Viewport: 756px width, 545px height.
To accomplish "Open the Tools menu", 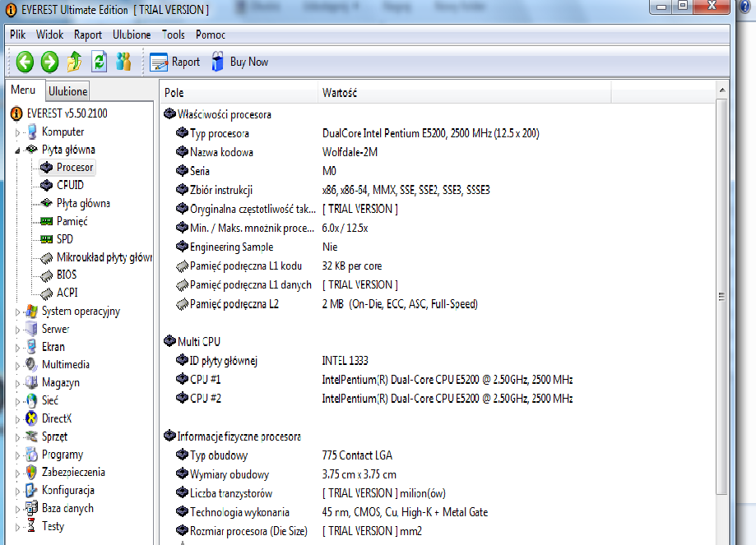I will [173, 35].
